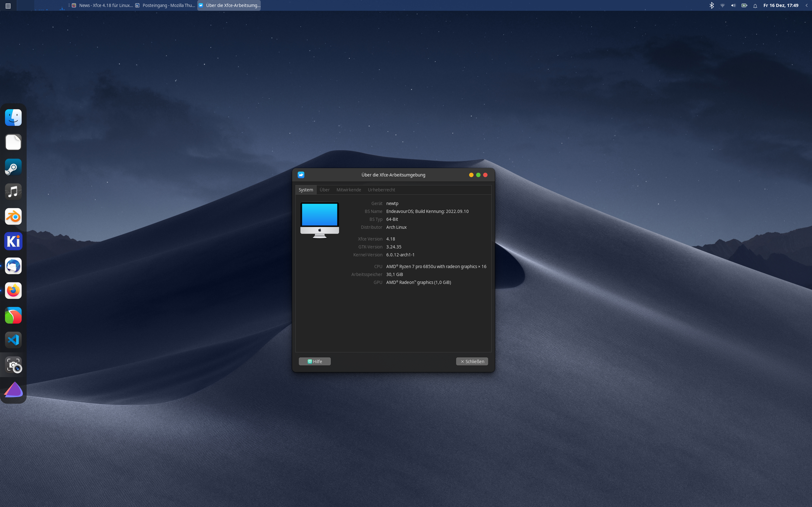Click the volume speaker tray icon
812x507 pixels.
pyautogui.click(x=733, y=5)
